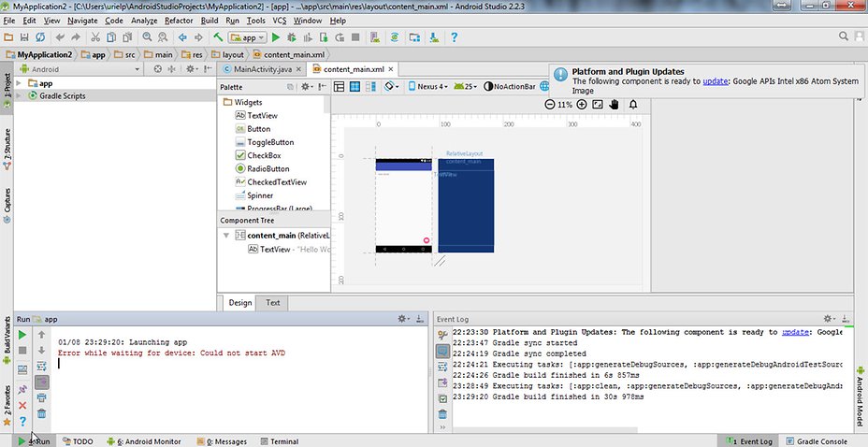Toggle the 7: Structure side tool window
868x447 pixels.
point(7,149)
